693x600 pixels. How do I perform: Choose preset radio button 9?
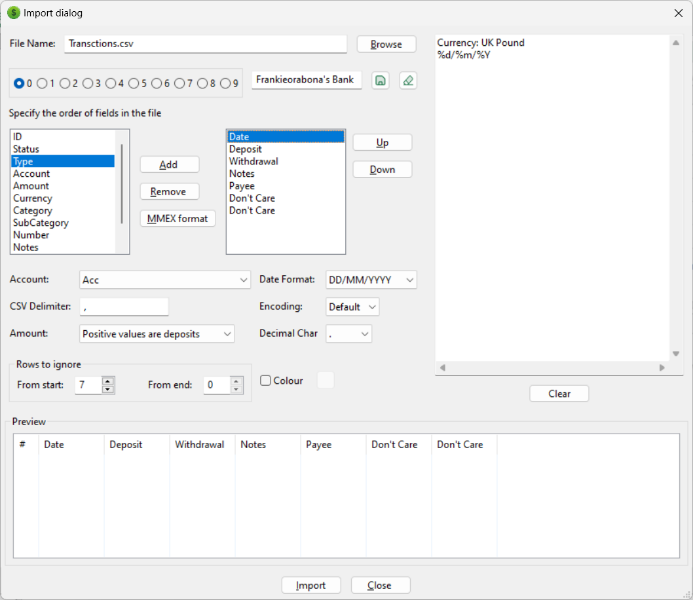227,83
